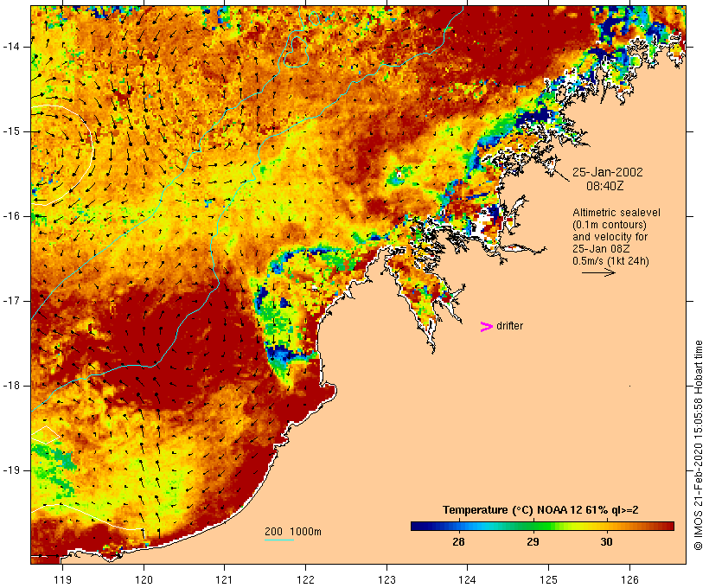Click longitude axis label '126'

tap(629, 579)
